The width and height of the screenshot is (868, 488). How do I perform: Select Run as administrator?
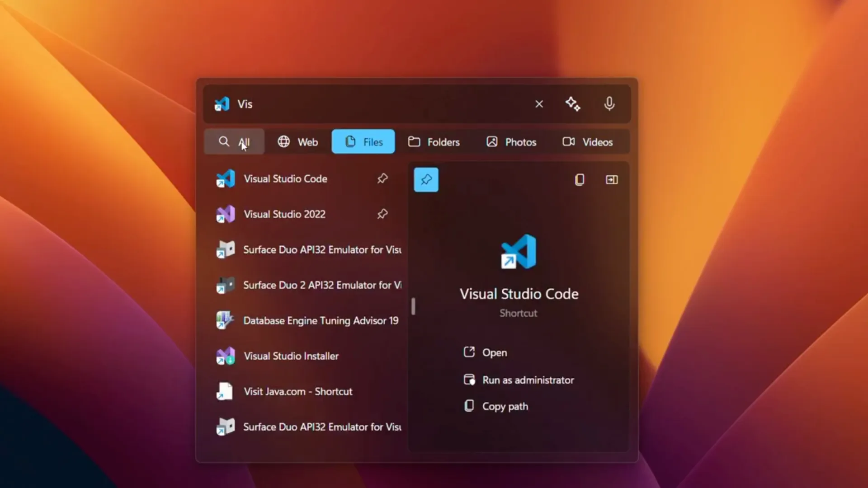tap(528, 380)
